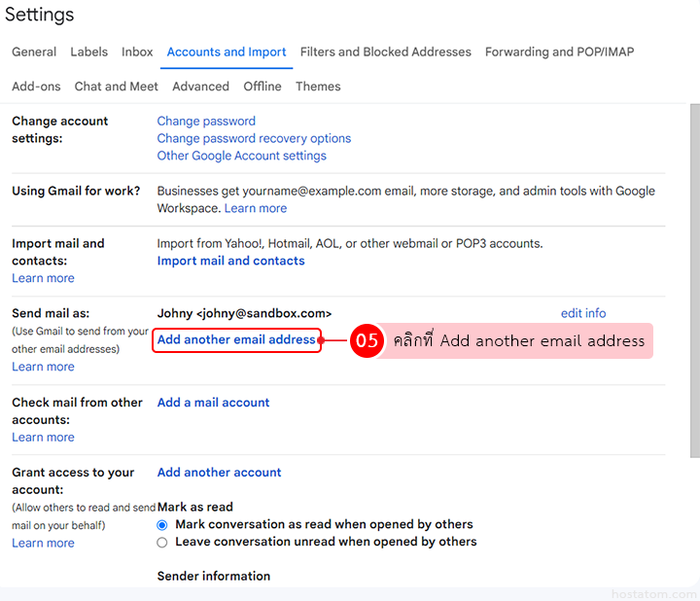The image size is (700, 601).
Task: Click the red step 05 badge
Action: pos(367,341)
